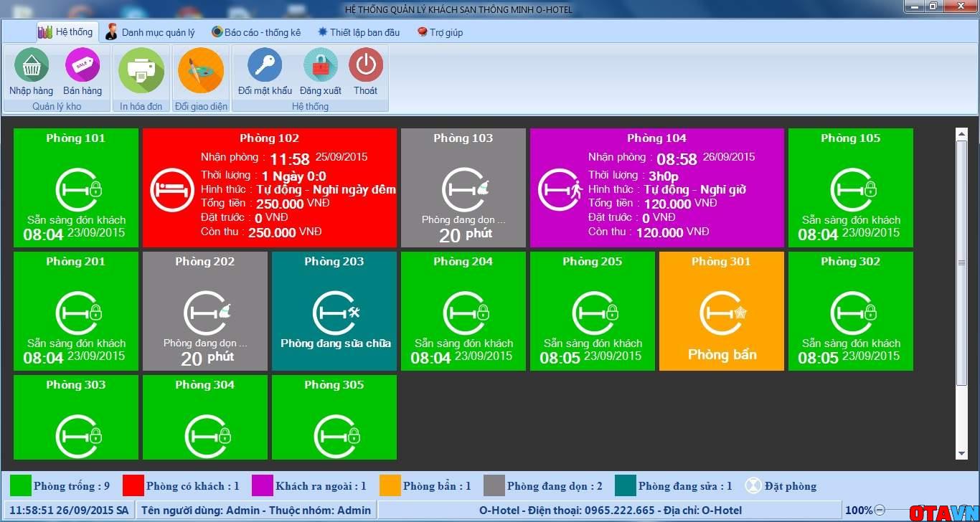Click the Nhập hàng basket icon
The height and width of the screenshot is (522, 980).
[x=31, y=66]
